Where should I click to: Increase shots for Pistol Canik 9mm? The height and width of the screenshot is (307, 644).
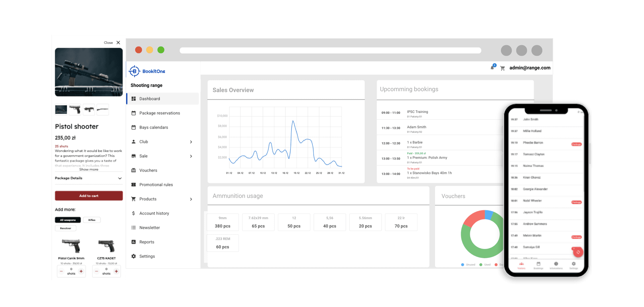coord(81,271)
